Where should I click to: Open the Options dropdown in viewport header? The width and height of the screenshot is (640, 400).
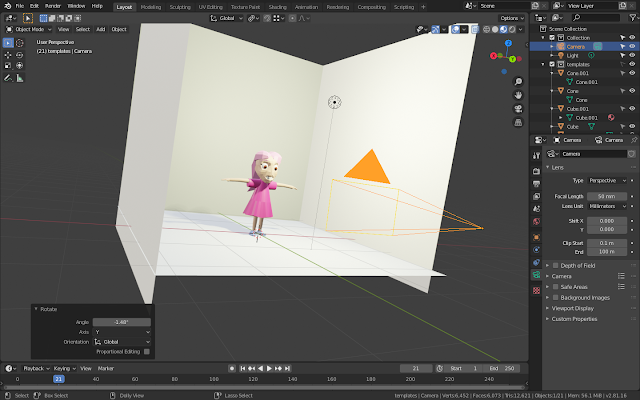tap(512, 18)
